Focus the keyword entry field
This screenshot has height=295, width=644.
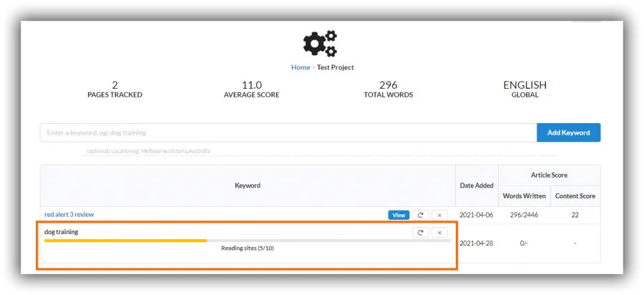[288, 132]
